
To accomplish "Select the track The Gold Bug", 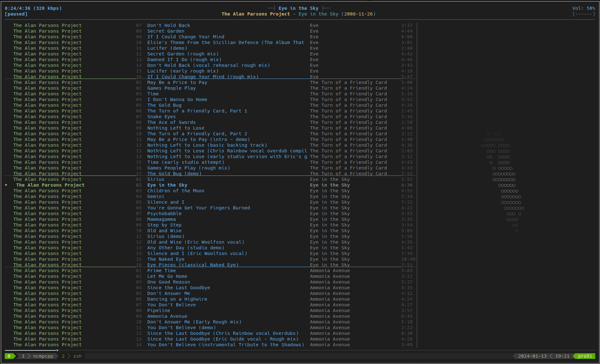I will tap(164, 105).
